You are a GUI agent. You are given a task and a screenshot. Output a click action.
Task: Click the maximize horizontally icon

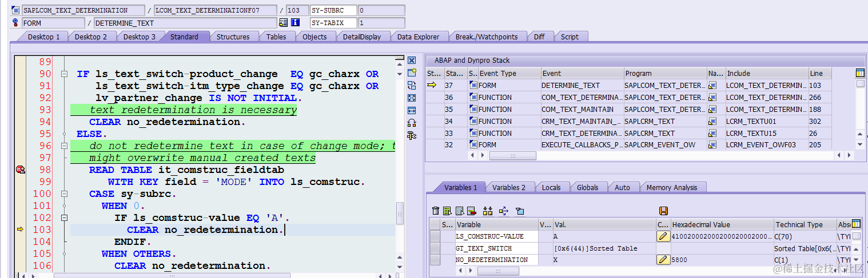tap(412, 110)
